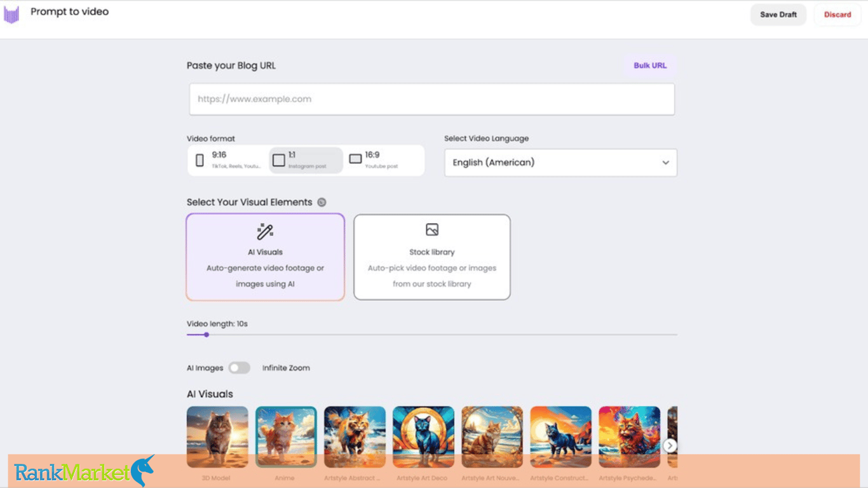Click the purple app logo icon

(11, 15)
